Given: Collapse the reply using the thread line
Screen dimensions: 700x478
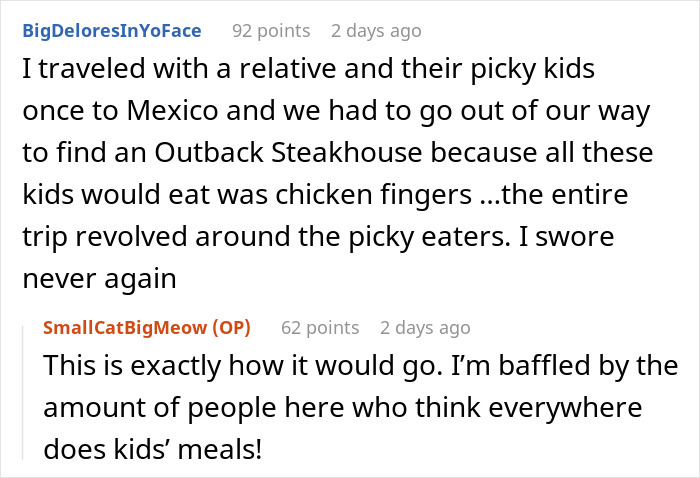Looking at the screenshot, I should coord(24,390).
